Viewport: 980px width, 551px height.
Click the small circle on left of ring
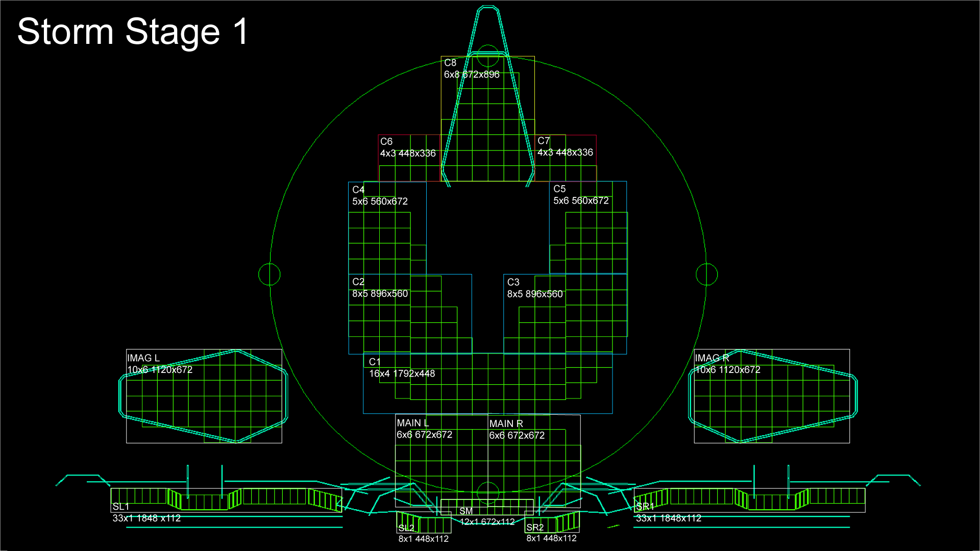point(269,274)
